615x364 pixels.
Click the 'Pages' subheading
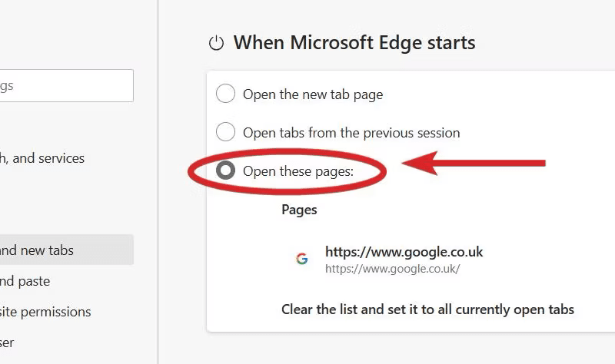[x=299, y=210]
